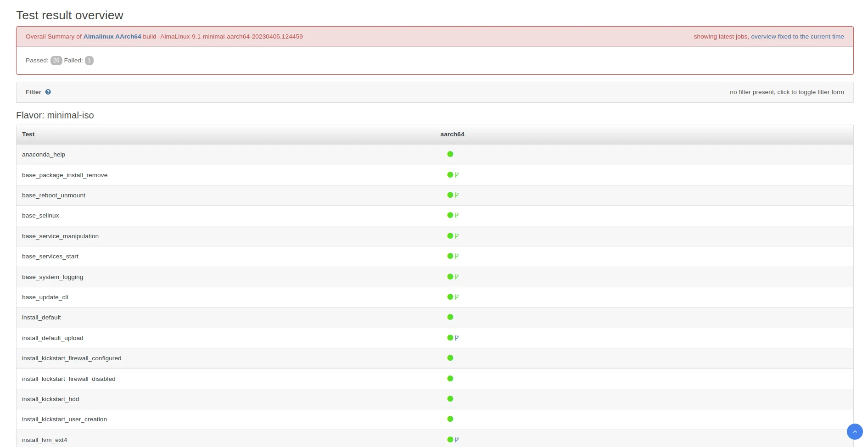Click the install_default_upload dependency branch icon

(457, 338)
